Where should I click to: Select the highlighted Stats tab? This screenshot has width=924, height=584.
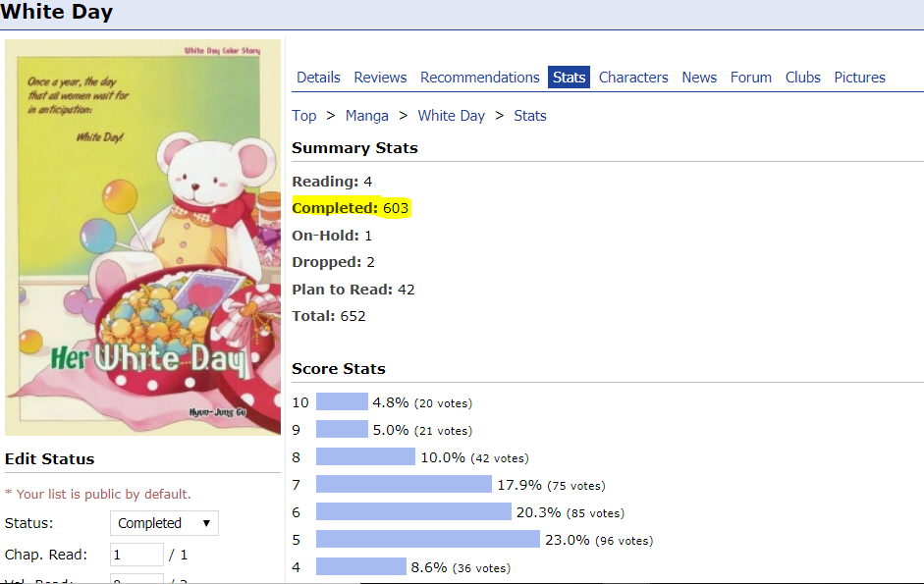click(570, 78)
